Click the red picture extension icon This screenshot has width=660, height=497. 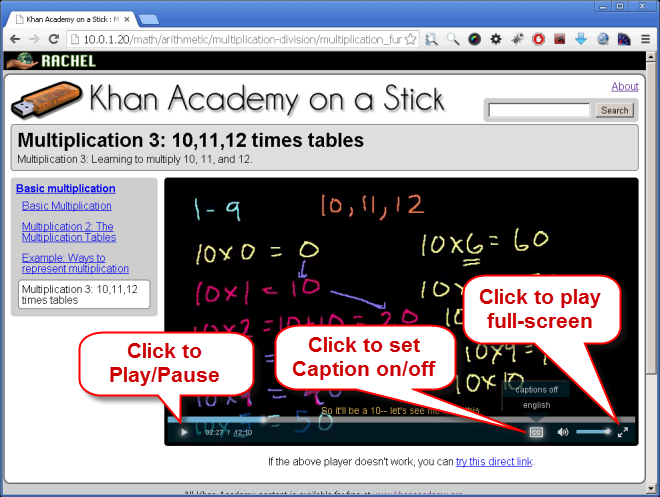click(559, 40)
